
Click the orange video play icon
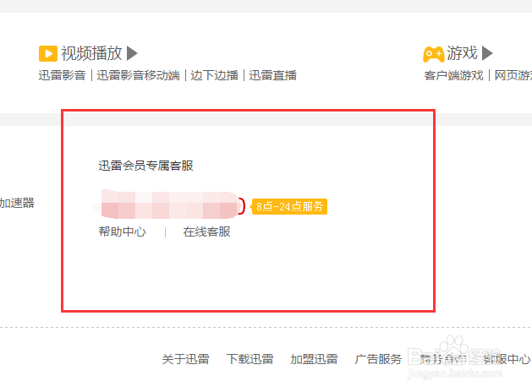tap(48, 53)
